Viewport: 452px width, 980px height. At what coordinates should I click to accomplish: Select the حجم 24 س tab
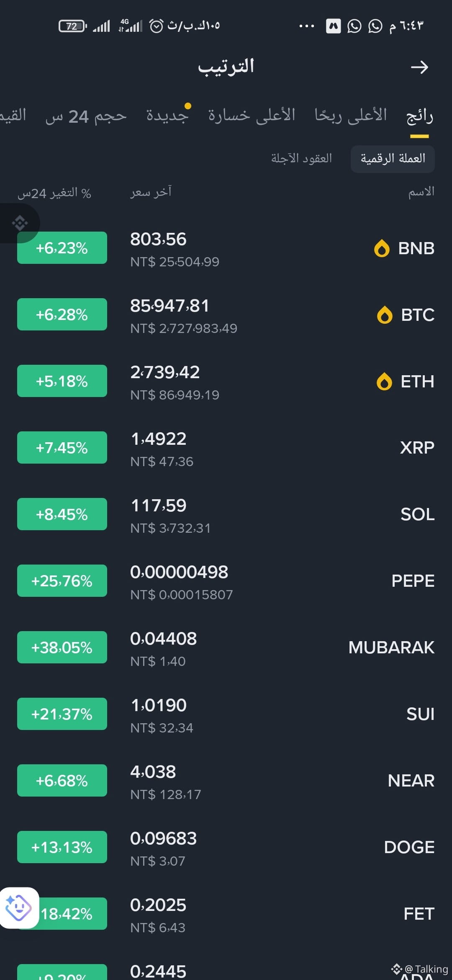(x=86, y=116)
